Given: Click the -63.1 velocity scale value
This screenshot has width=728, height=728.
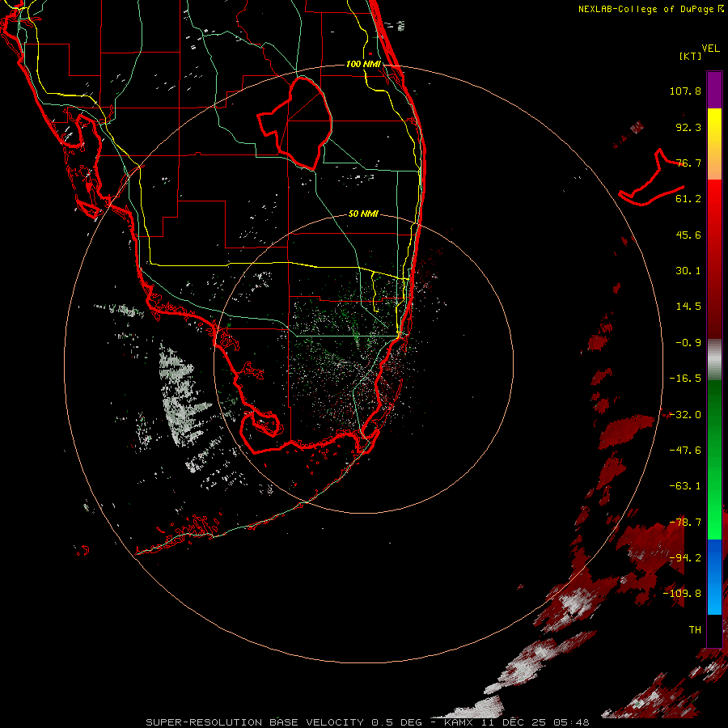Looking at the screenshot, I should click(685, 486).
